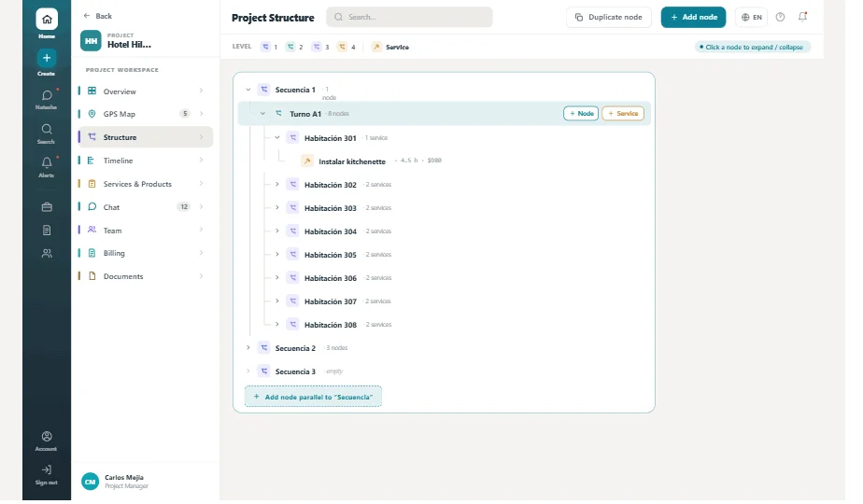
Task: Open the Create plus button
Action: pos(47,58)
